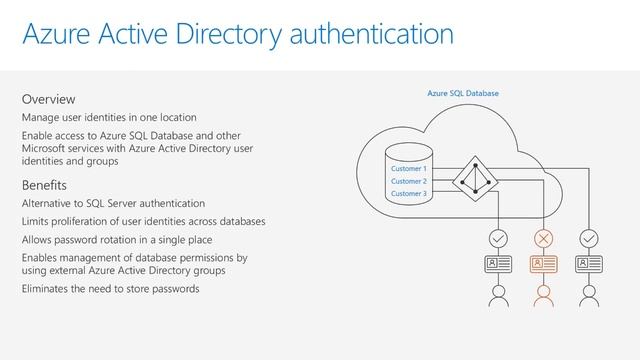Click the 'Azure SQL Database' diagram label

[463, 93]
